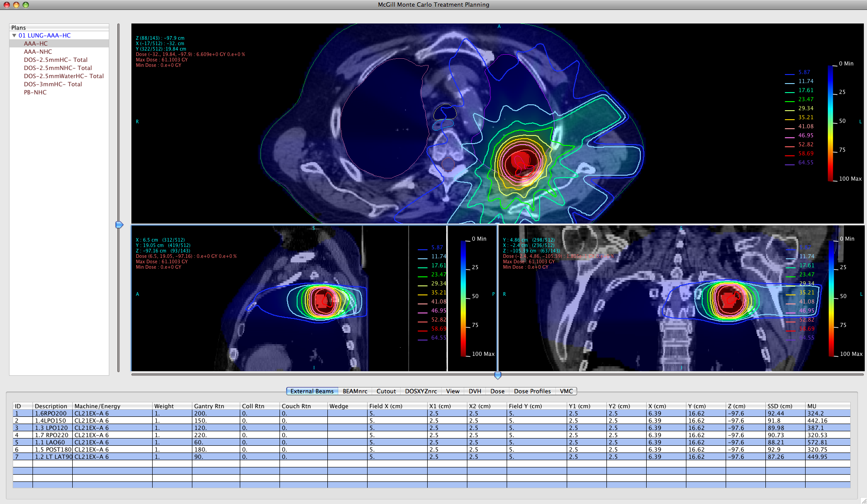The width and height of the screenshot is (867, 504).
Task: Click the vertical split handle beside the plans panel
Action: (119, 224)
